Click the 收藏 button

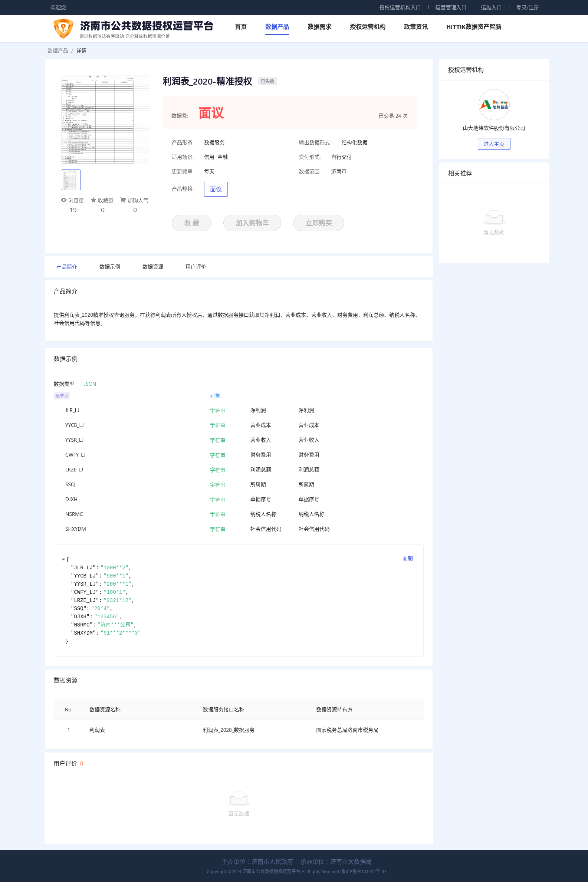click(192, 223)
